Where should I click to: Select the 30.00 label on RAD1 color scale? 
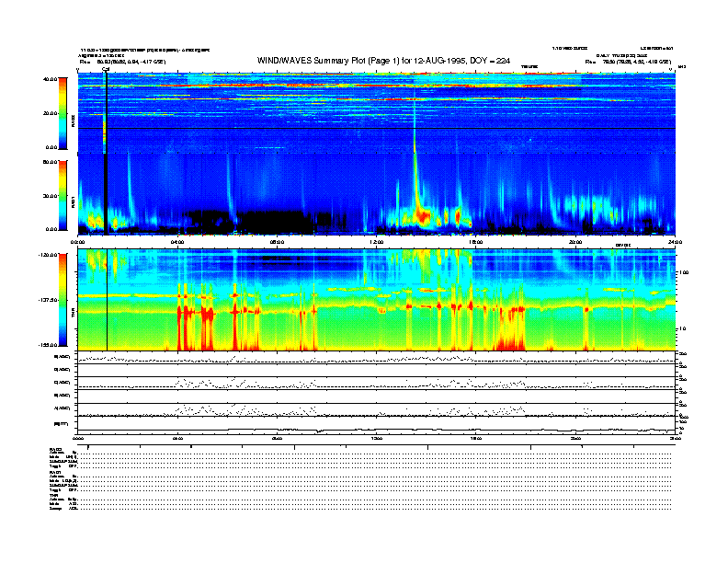(x=50, y=196)
